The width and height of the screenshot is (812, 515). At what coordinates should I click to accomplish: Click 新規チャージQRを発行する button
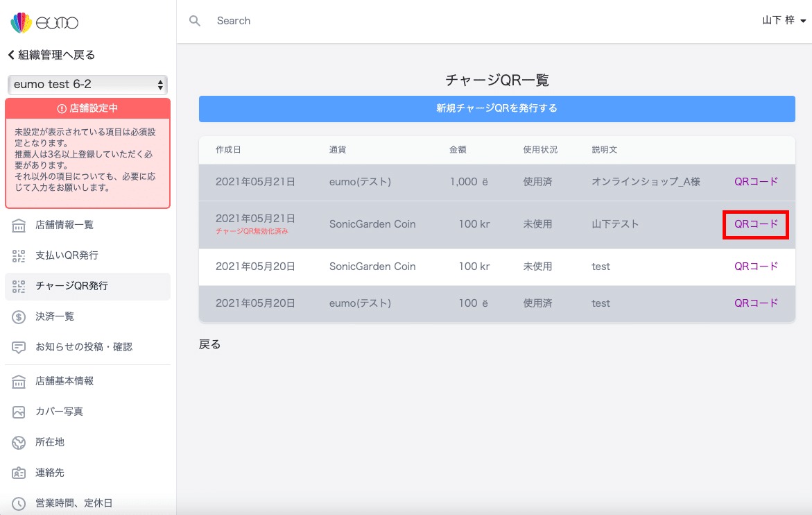tap(496, 109)
